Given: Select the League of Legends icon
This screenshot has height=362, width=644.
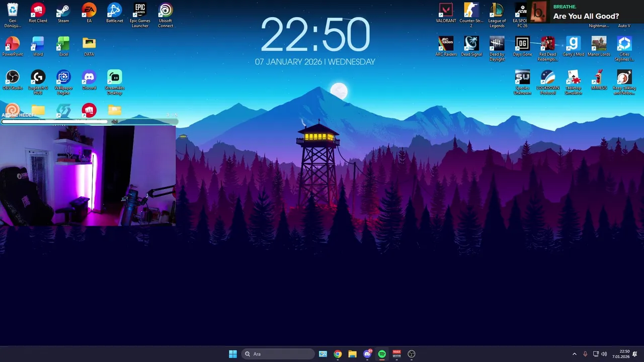Looking at the screenshot, I should (x=497, y=16).
